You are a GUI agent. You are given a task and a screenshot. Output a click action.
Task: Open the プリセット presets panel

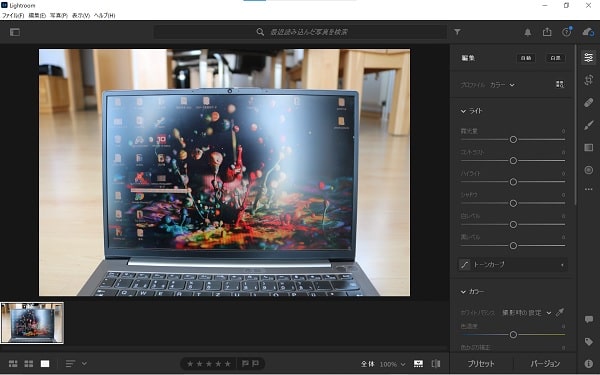click(x=481, y=364)
